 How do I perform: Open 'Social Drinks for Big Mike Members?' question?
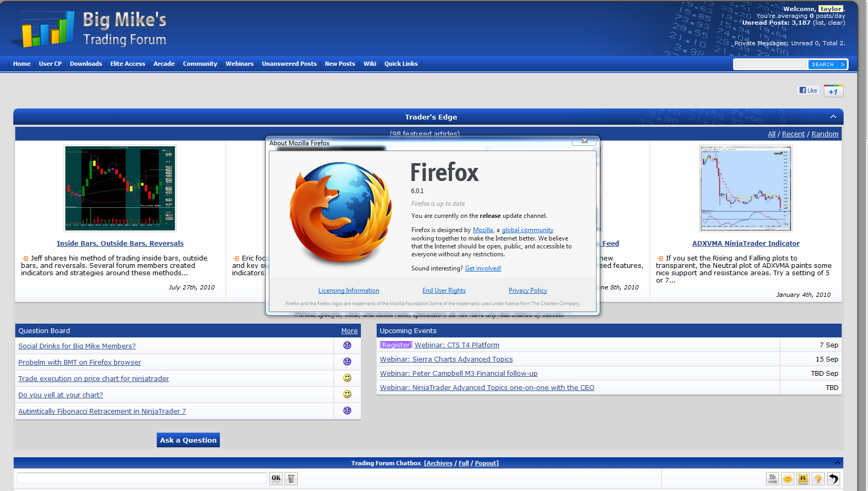pos(77,346)
